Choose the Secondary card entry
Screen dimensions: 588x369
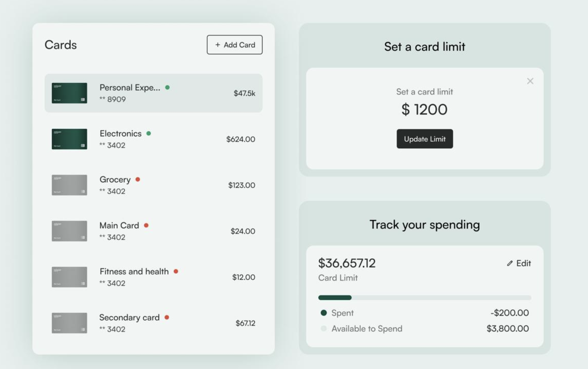(154, 323)
